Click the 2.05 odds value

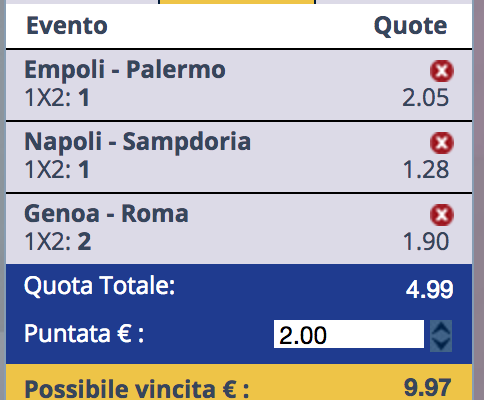tap(426, 98)
